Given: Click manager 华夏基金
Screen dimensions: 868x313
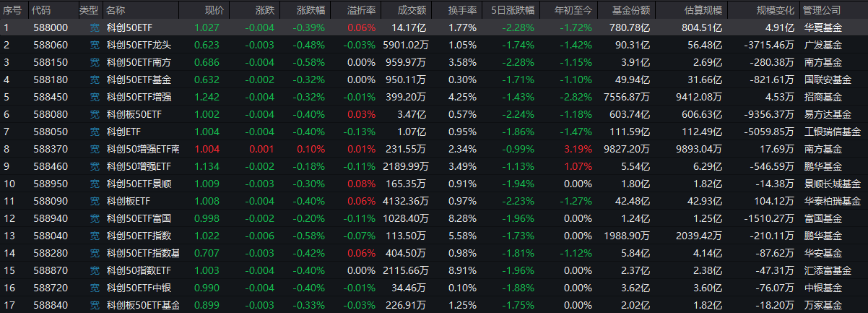Looking at the screenshot, I should [x=823, y=27].
